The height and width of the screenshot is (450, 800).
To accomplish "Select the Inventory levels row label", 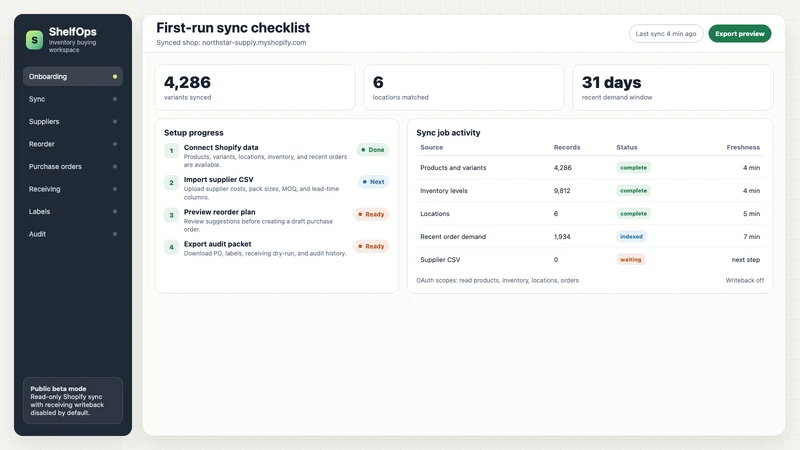I will click(x=443, y=190).
